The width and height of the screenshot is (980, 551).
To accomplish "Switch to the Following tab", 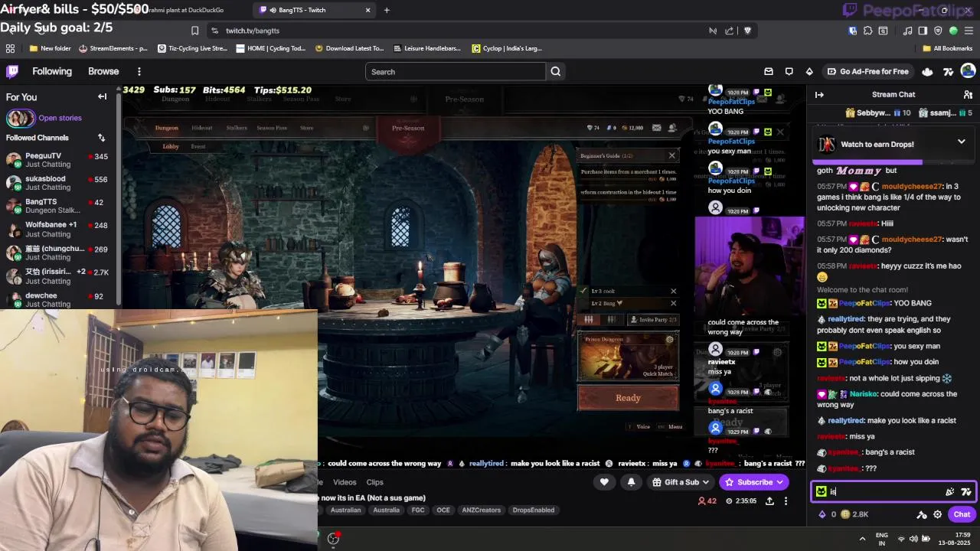I will pos(52,71).
